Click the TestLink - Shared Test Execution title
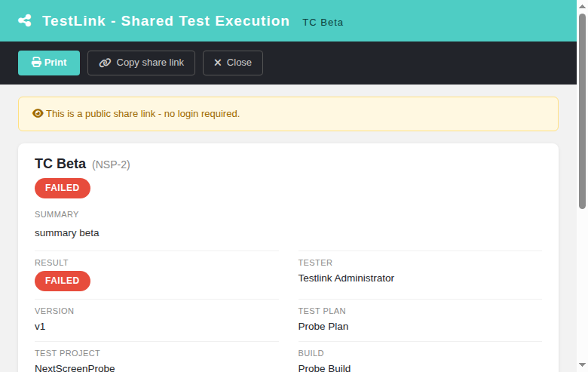Screen dimensions: 588x372 tap(166, 21)
